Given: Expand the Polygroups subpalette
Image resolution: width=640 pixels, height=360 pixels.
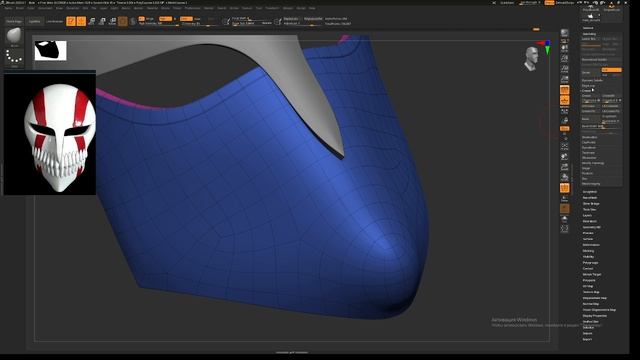Looking at the screenshot, I should pos(590,263).
